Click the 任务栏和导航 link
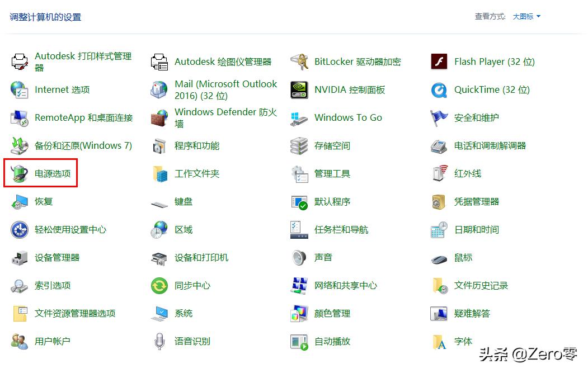The width and height of the screenshot is (588, 373). pos(341,229)
